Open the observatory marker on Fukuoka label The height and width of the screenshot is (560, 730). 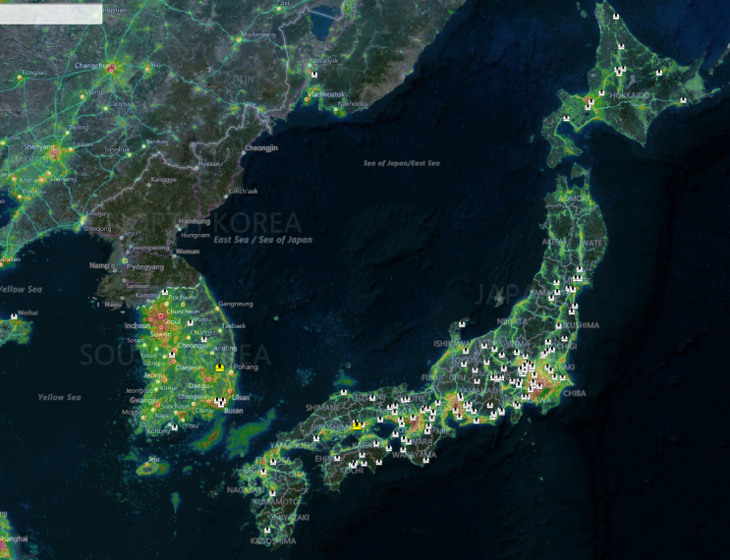point(273,462)
